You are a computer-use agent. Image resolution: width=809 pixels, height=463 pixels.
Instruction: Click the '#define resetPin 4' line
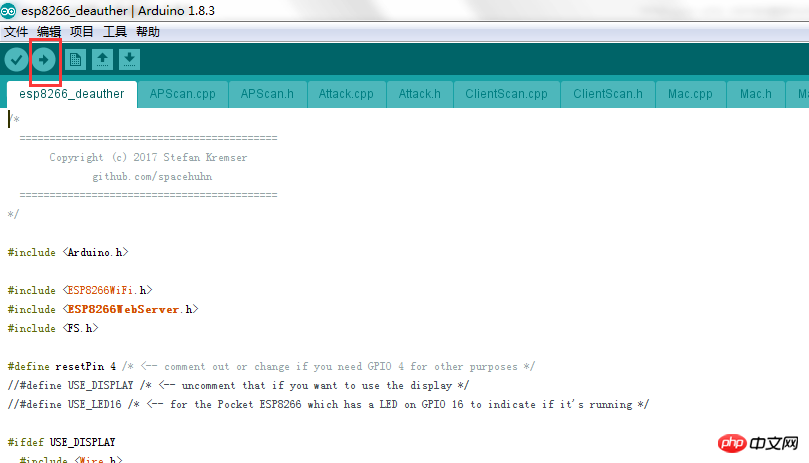click(x=271, y=366)
